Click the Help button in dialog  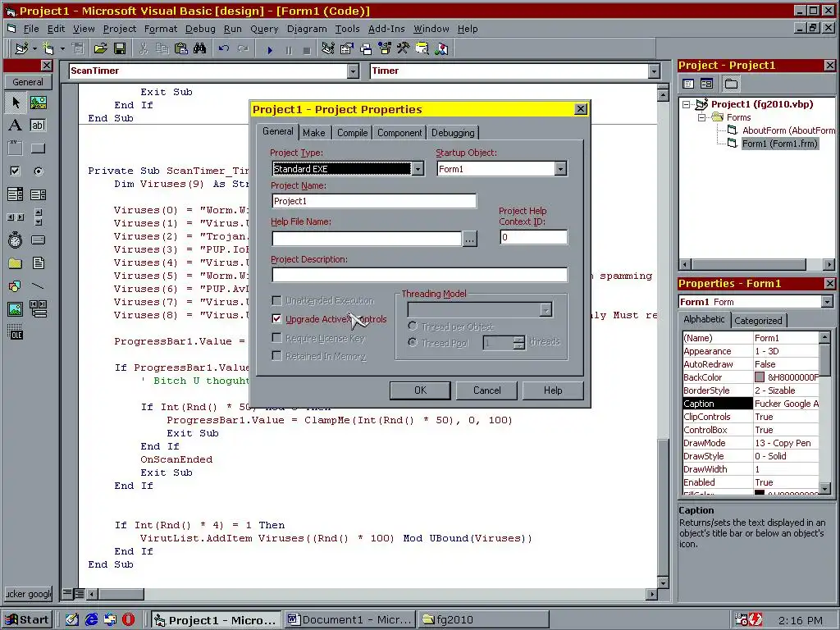[x=553, y=390]
